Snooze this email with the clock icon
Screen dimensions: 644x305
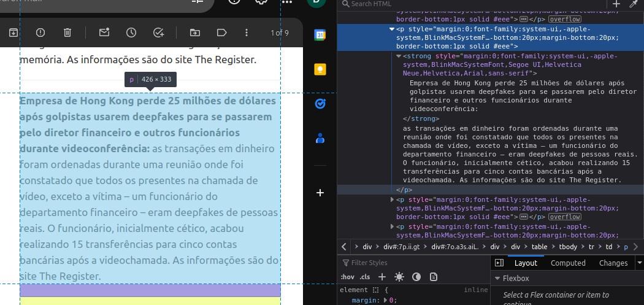coord(131,33)
